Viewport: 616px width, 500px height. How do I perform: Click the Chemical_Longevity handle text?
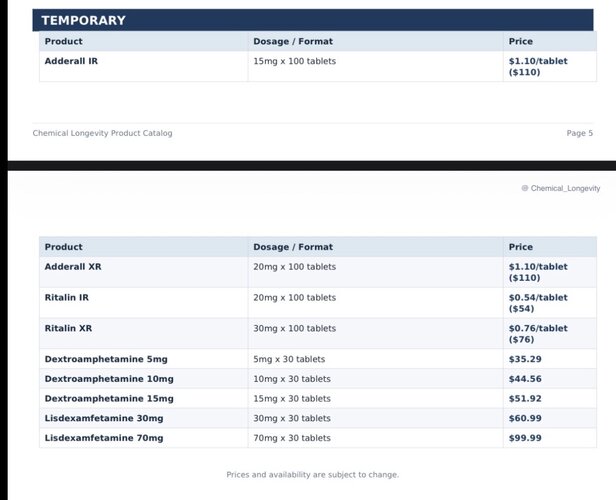[565, 189]
